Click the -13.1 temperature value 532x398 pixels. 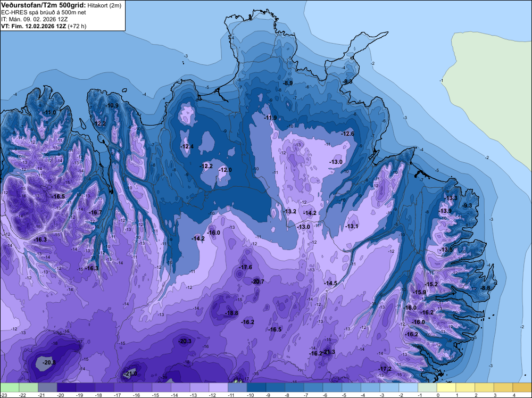click(352, 226)
